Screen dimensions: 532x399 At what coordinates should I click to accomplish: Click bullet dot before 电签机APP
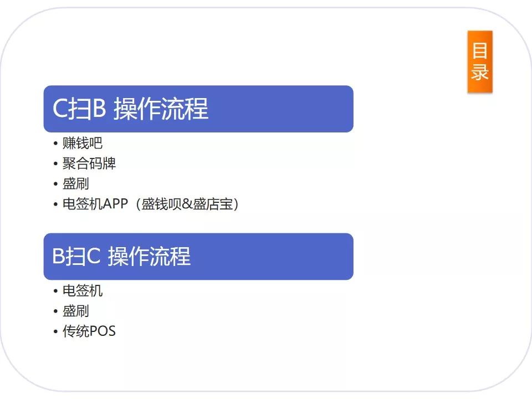coord(55,204)
